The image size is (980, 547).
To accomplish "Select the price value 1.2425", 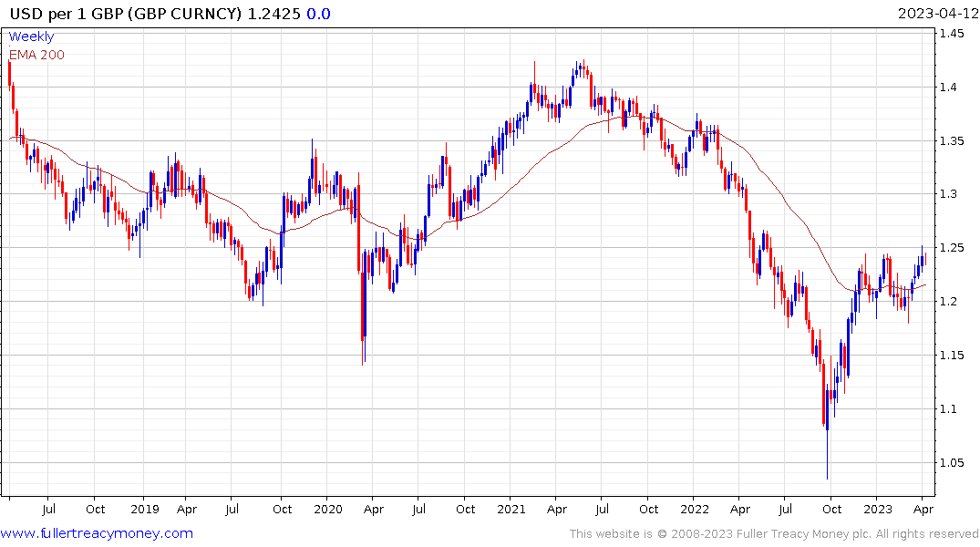I will (x=273, y=14).
